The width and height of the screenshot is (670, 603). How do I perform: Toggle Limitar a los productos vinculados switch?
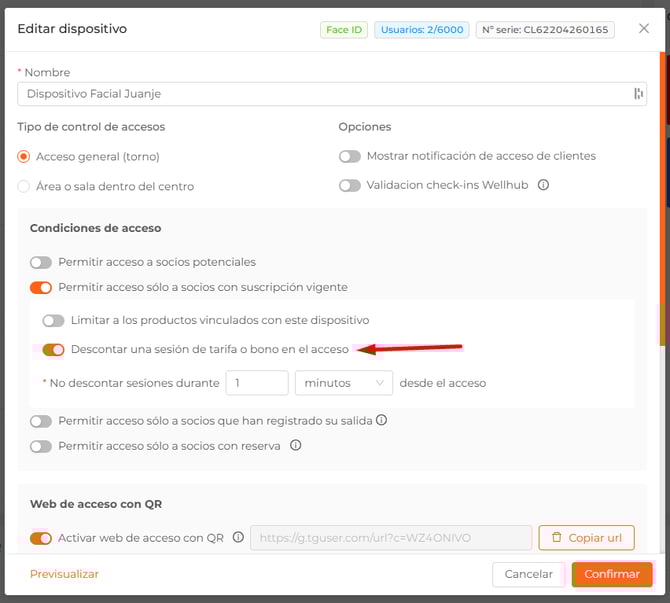53,321
